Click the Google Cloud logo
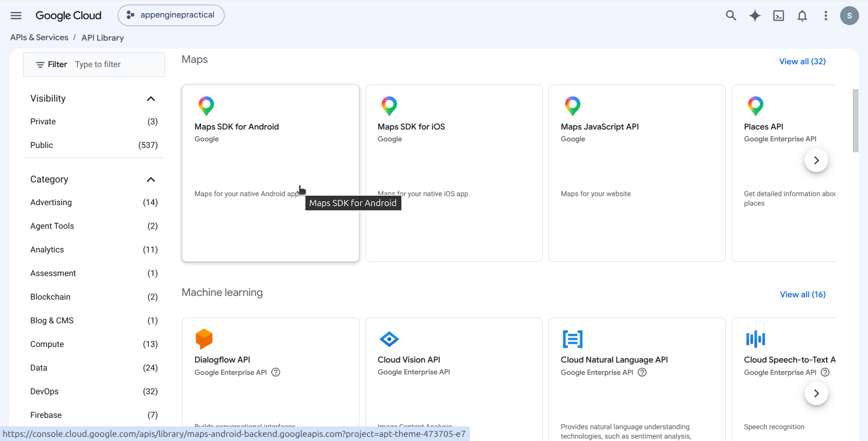868x441 pixels. coord(69,16)
